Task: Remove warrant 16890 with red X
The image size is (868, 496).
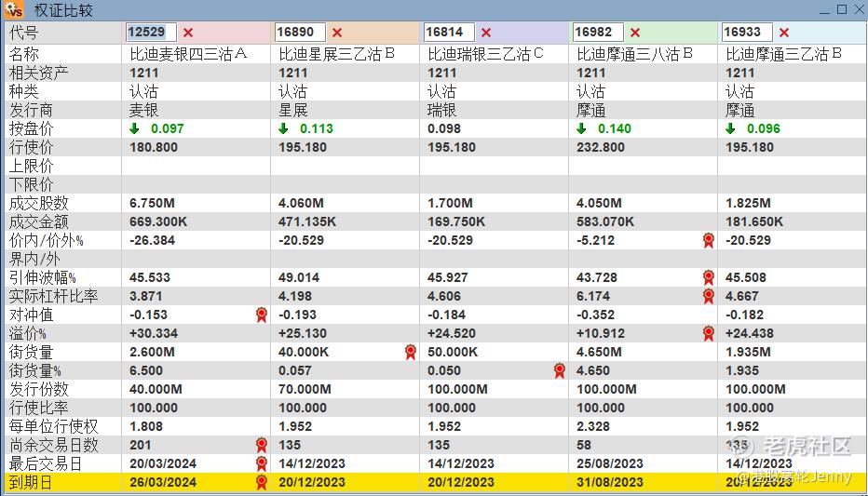Action: pos(337,33)
